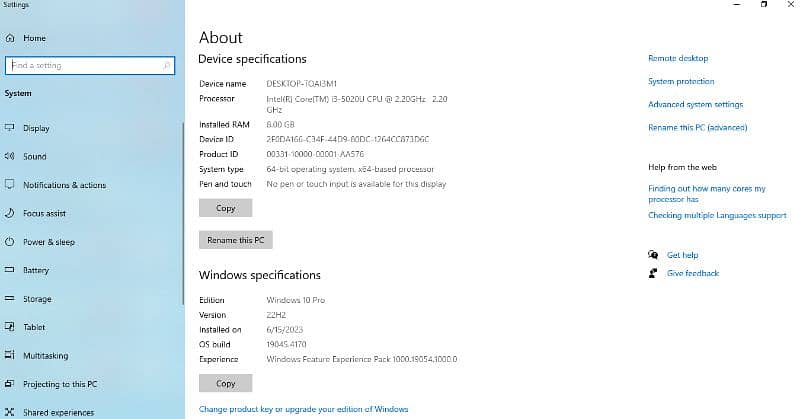Go to Multitasking settings

(x=45, y=355)
